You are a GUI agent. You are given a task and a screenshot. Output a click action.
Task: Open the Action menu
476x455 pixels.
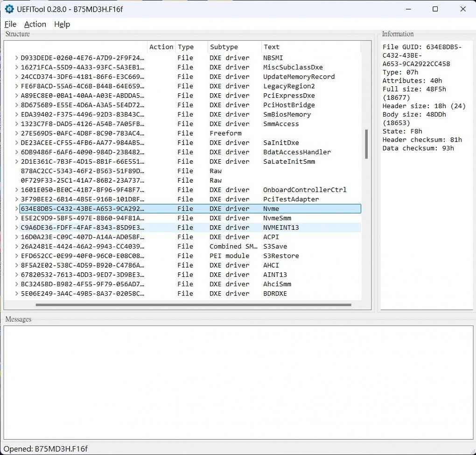35,24
